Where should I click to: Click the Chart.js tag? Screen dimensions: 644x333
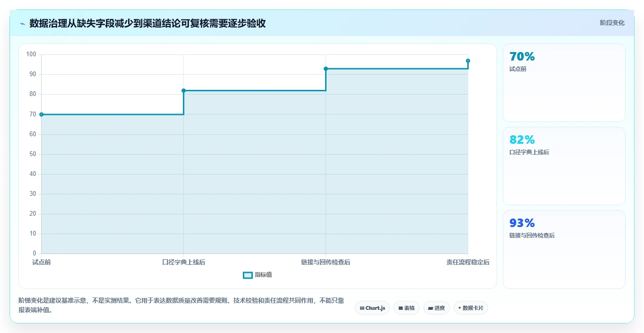click(372, 308)
